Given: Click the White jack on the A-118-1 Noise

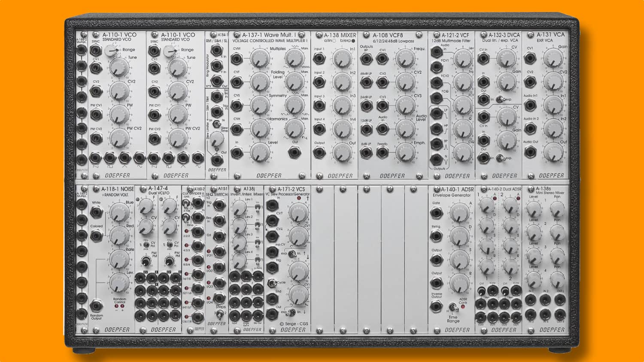Looking at the screenshot, I should [x=96, y=212].
